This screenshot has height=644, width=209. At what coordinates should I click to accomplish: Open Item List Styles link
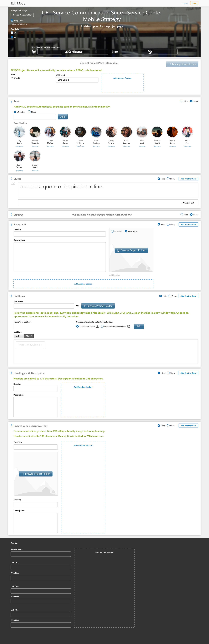[30, 345]
